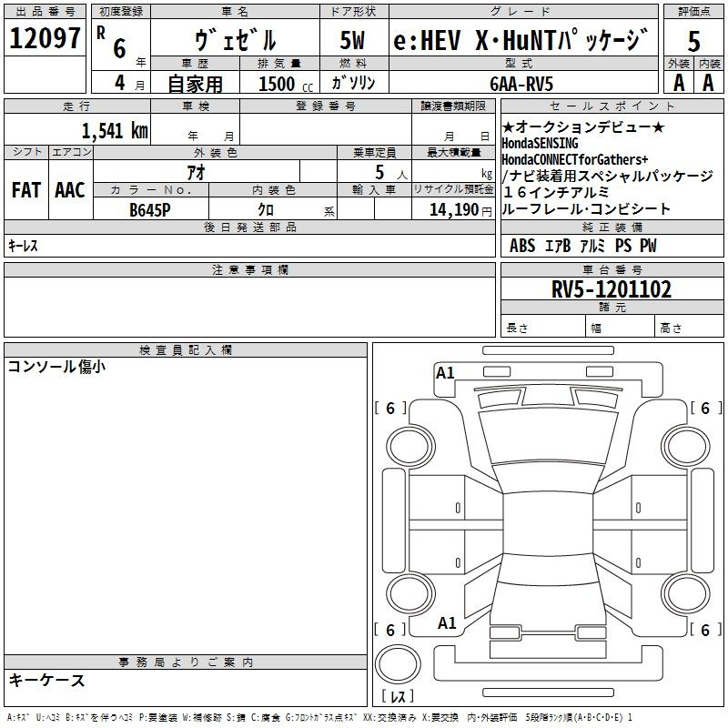Click the recycle deposit 14,190円

point(460,210)
